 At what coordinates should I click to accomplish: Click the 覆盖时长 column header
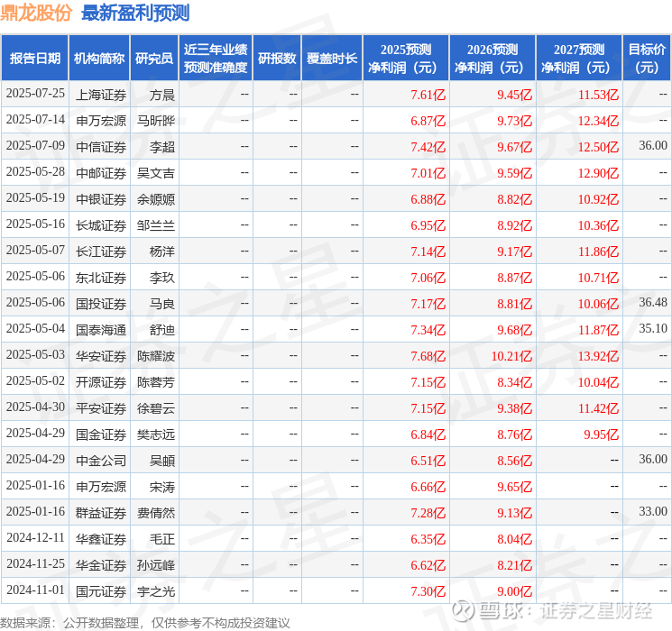pyautogui.click(x=332, y=59)
